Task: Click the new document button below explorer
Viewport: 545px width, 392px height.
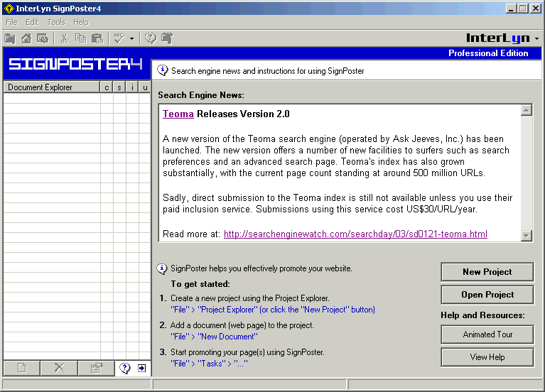Action: (21, 368)
